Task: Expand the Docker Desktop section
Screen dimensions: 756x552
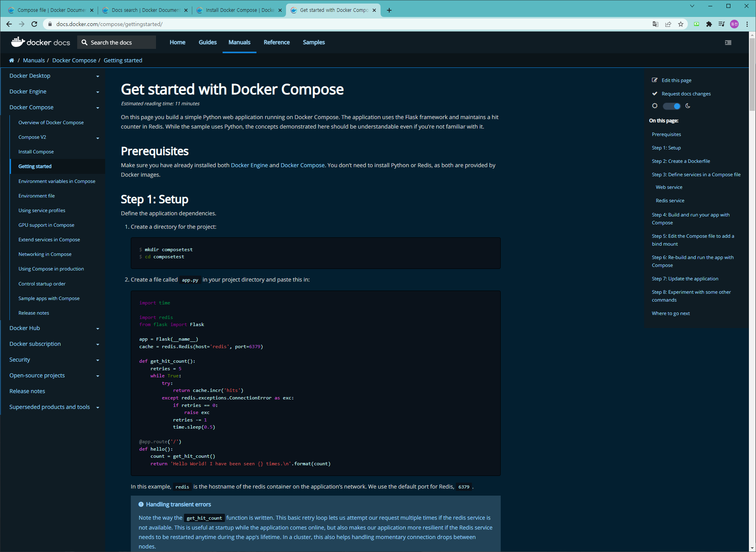Action: click(x=98, y=76)
